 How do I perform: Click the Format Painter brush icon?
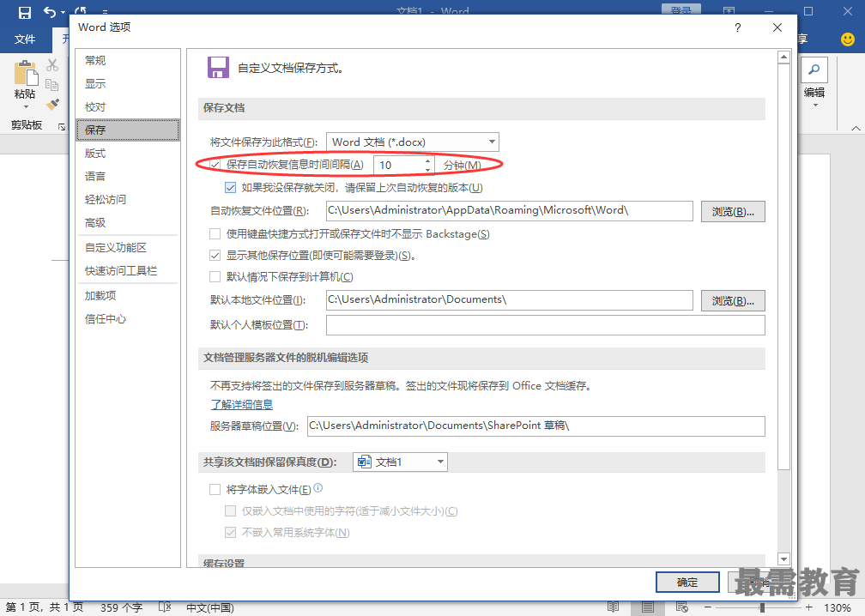(52, 104)
